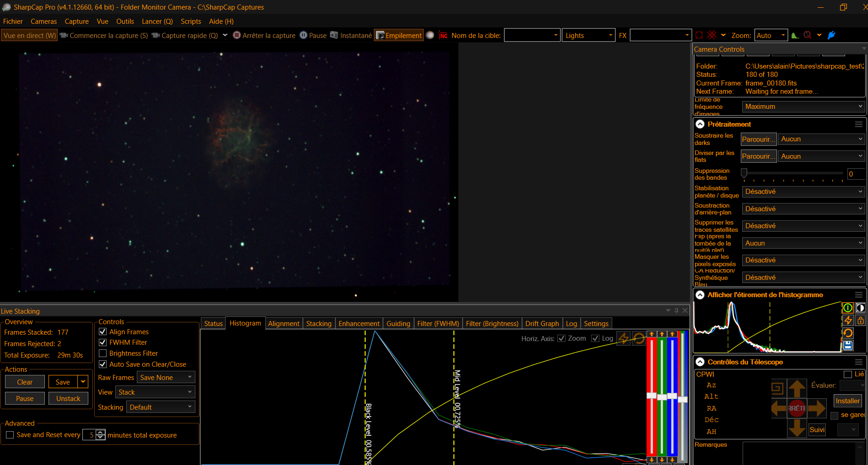Image resolution: width=868 pixels, height=465 pixels.
Task: Click the spiral search icon in telescope controls
Action: (x=777, y=388)
